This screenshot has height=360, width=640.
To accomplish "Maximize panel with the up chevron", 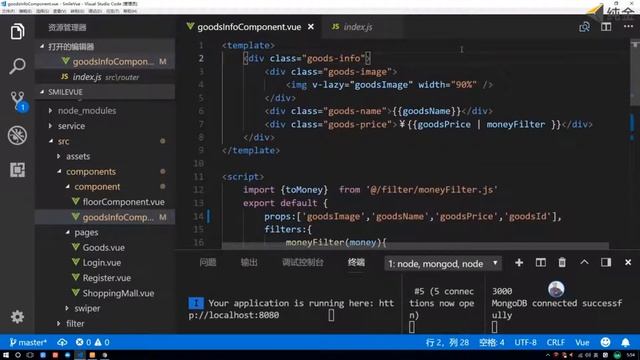I will point(584,262).
